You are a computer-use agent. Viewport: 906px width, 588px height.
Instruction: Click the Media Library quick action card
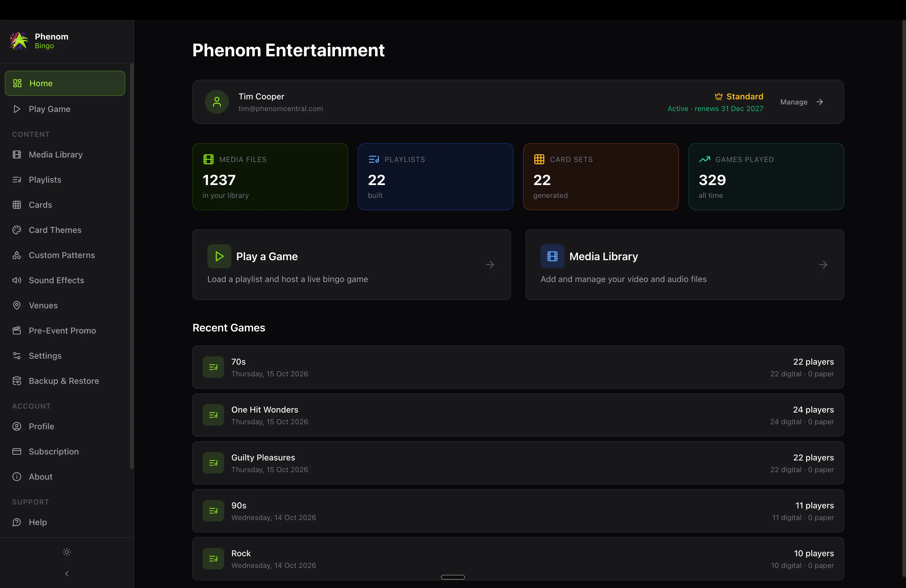coord(685,264)
